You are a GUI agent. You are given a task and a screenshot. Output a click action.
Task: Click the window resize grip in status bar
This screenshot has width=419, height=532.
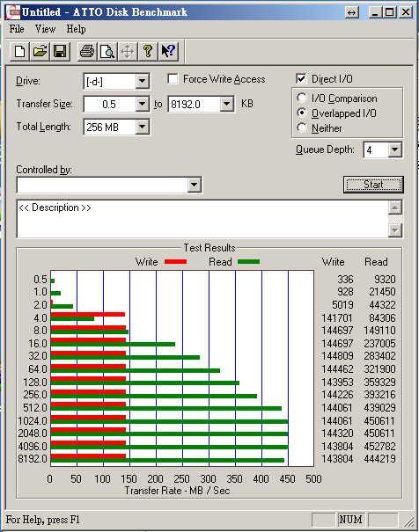click(409, 521)
